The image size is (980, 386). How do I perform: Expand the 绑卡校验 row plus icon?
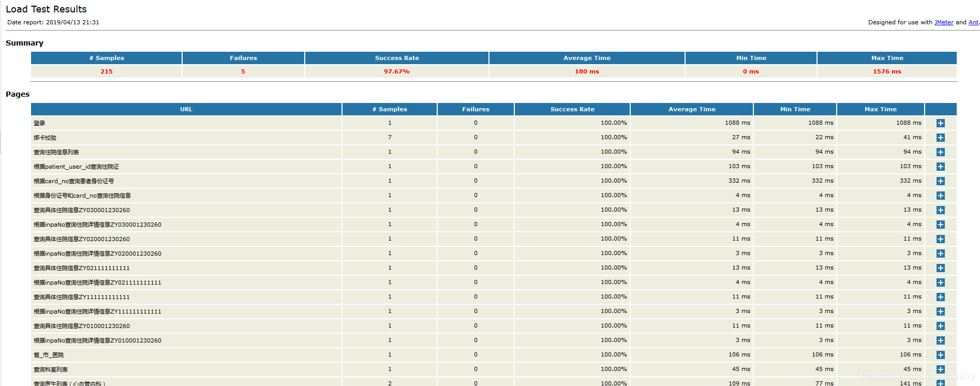(941, 138)
